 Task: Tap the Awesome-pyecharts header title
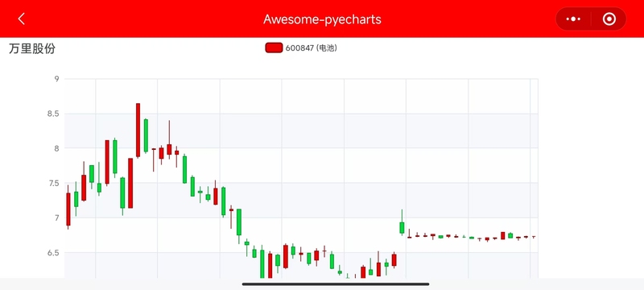coord(322,19)
